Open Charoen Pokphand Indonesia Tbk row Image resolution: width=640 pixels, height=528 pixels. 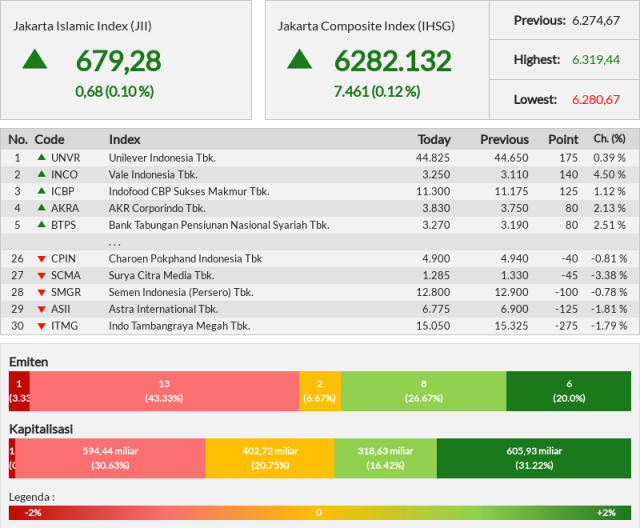[x=185, y=258]
